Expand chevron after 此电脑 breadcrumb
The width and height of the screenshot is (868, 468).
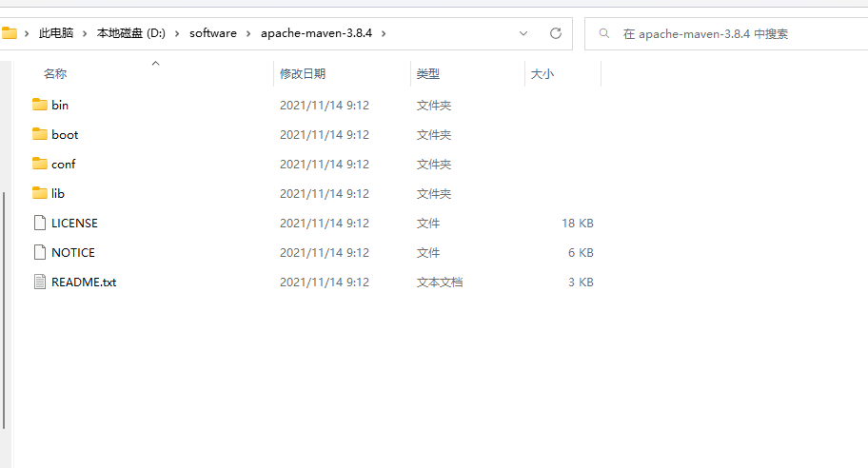coord(85,33)
